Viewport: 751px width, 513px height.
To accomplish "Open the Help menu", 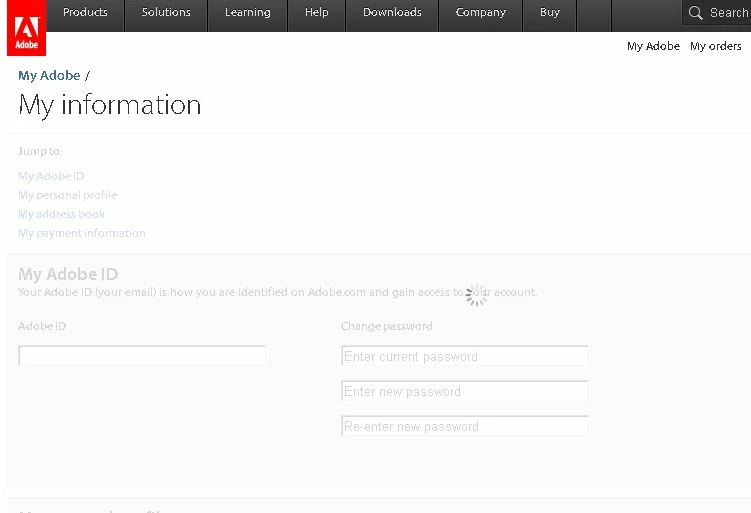I will tap(317, 12).
